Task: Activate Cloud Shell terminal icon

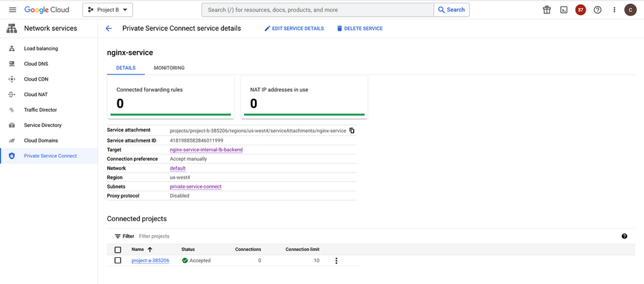Action: [x=564, y=10]
